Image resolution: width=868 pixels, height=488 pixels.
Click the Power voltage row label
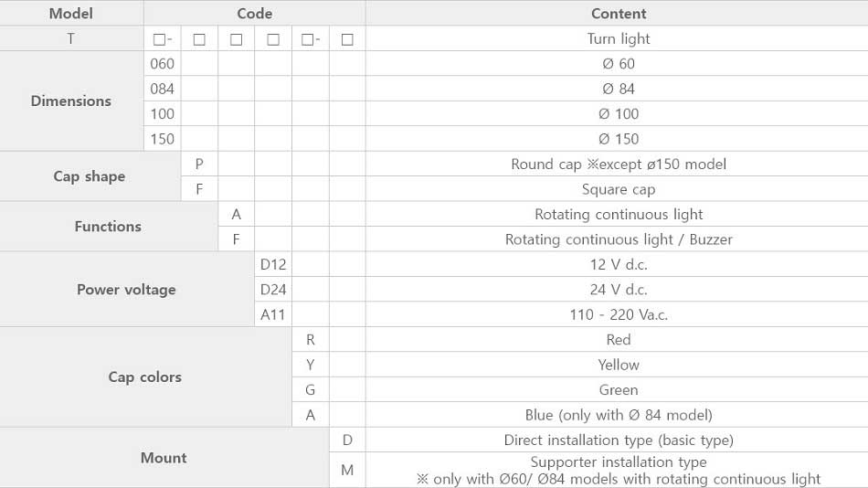[126, 290]
